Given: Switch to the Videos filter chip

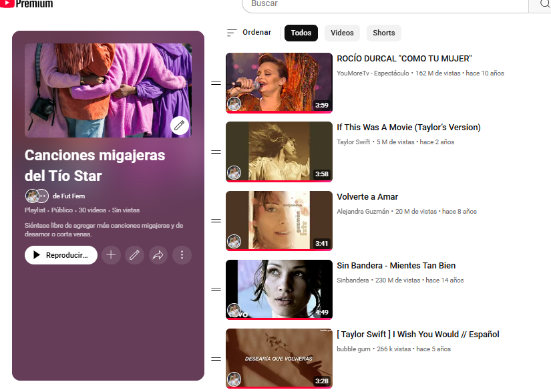Looking at the screenshot, I should tap(342, 33).
